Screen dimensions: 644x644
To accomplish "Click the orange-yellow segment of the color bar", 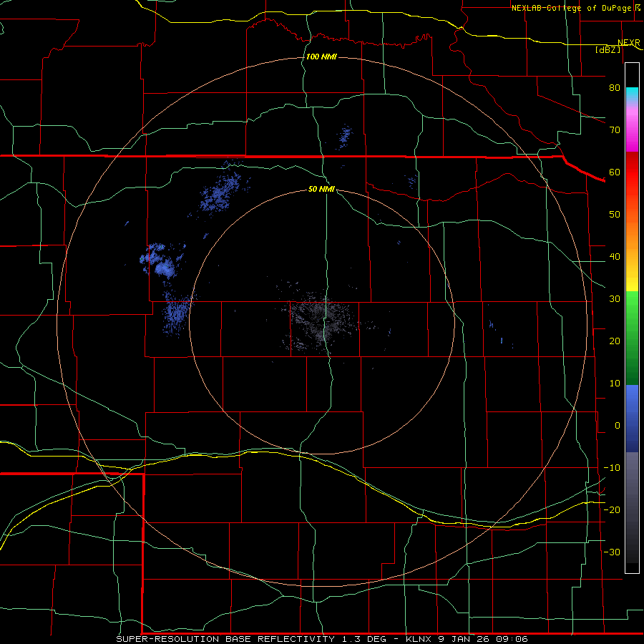I will pos(632,243).
